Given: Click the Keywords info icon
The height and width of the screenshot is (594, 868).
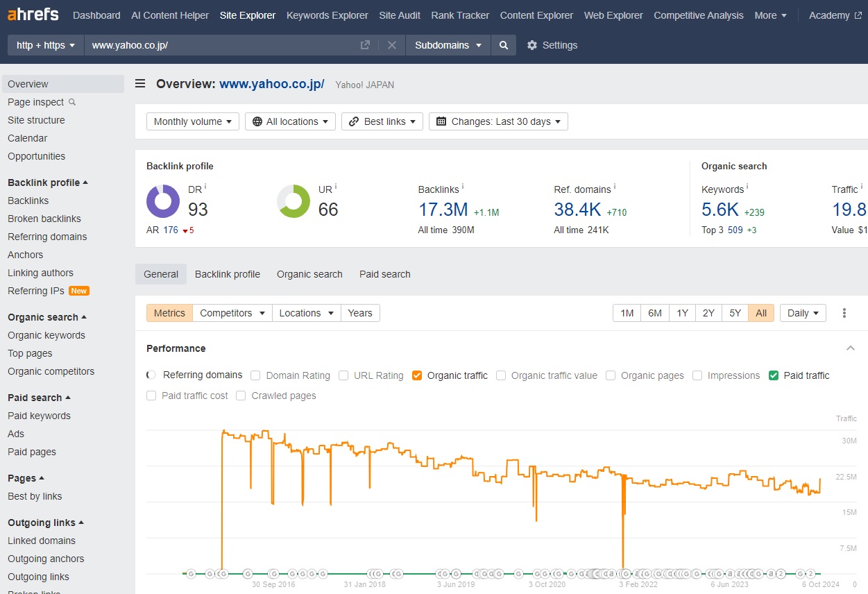Looking at the screenshot, I should coord(747,186).
